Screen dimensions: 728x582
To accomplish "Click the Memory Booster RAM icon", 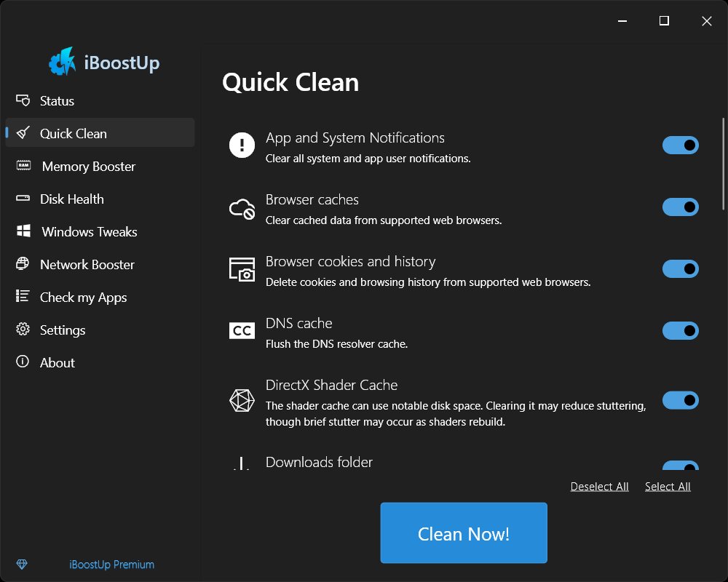I will (x=23, y=166).
